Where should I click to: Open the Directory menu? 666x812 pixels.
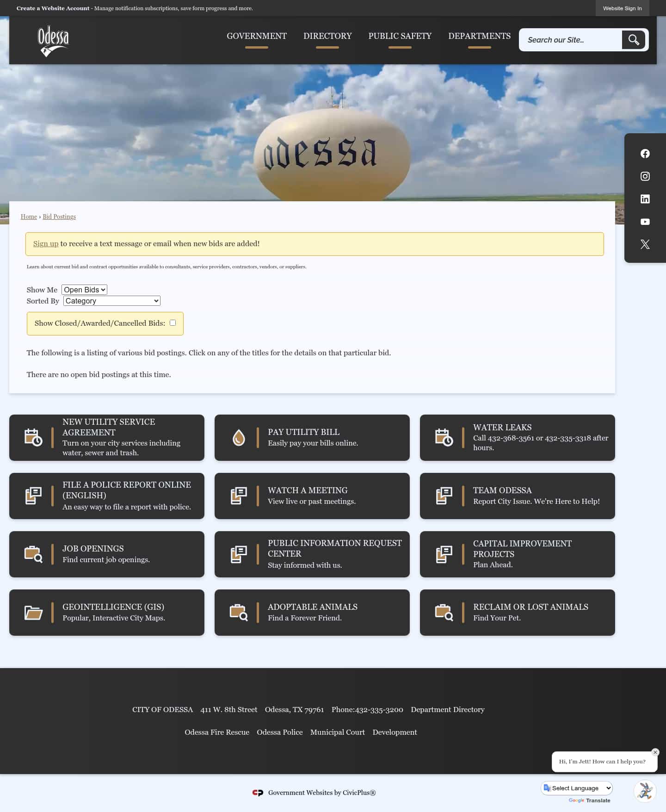[327, 36]
